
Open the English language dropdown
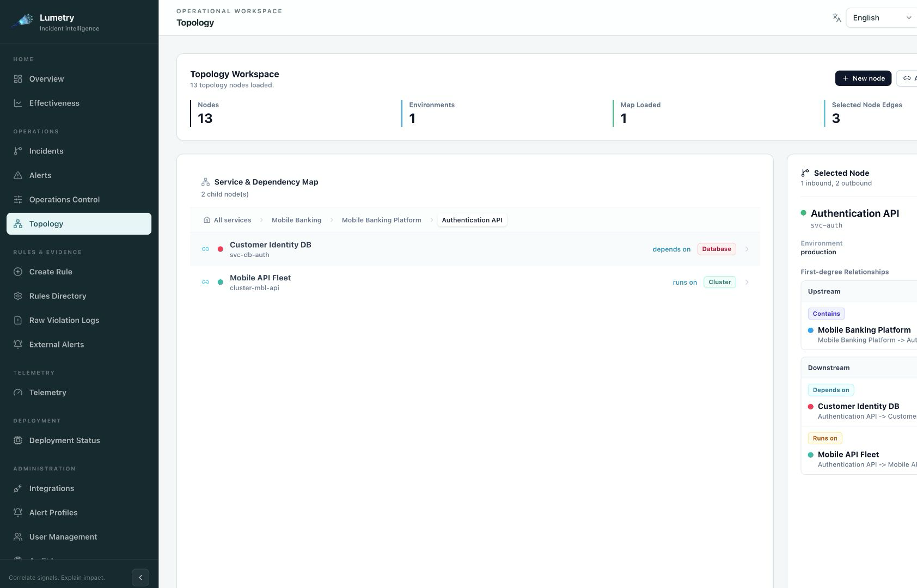882,18
